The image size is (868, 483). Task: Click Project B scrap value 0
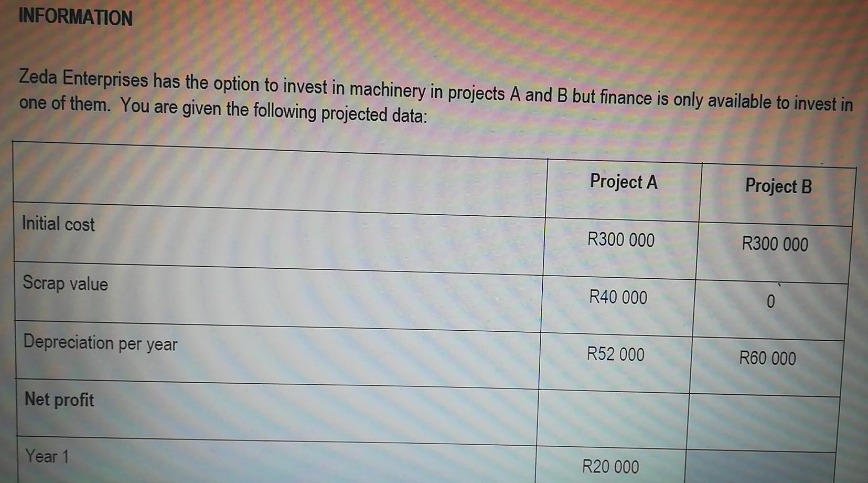tap(770, 301)
